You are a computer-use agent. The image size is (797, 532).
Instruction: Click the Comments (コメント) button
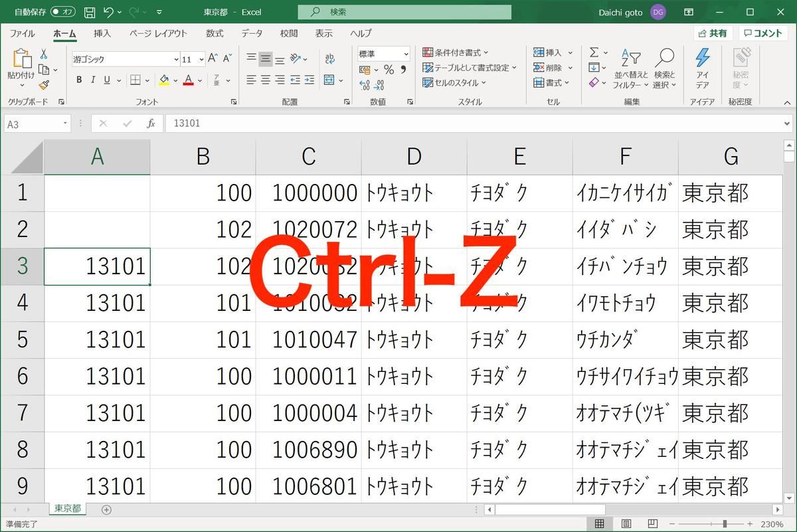(763, 33)
